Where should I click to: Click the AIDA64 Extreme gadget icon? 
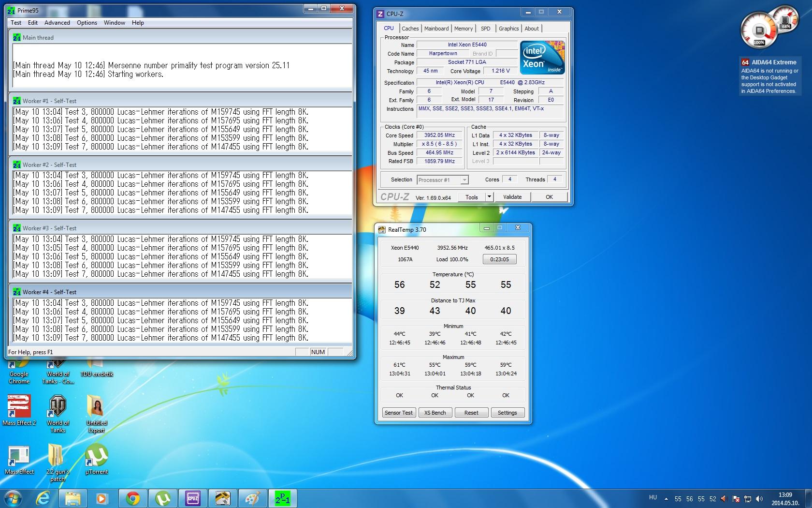745,62
